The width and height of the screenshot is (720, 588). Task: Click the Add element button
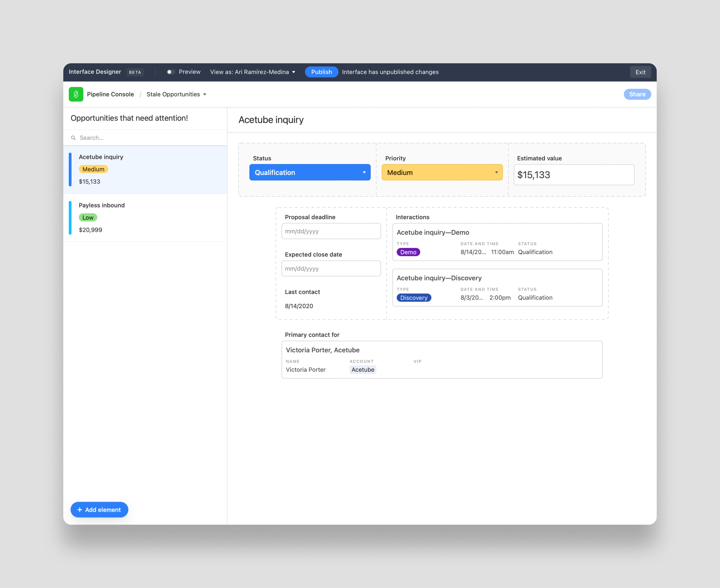point(99,509)
